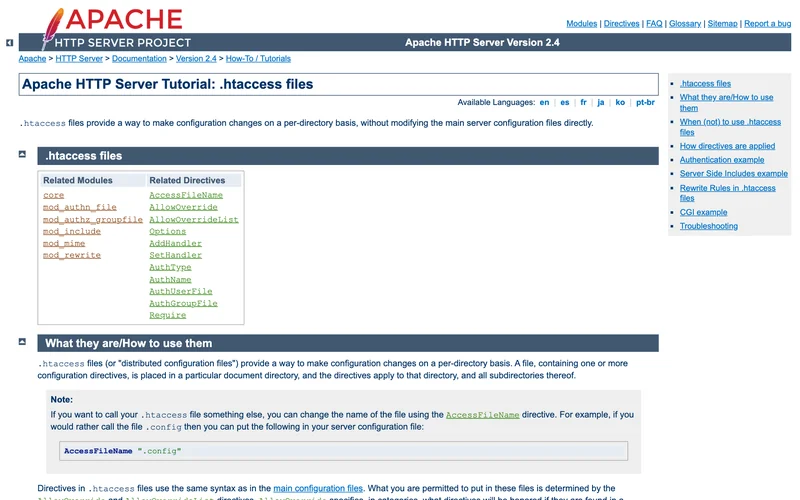Viewport: 800px width, 500px height.
Task: Switch language to 'ko'
Action: [x=620, y=102]
